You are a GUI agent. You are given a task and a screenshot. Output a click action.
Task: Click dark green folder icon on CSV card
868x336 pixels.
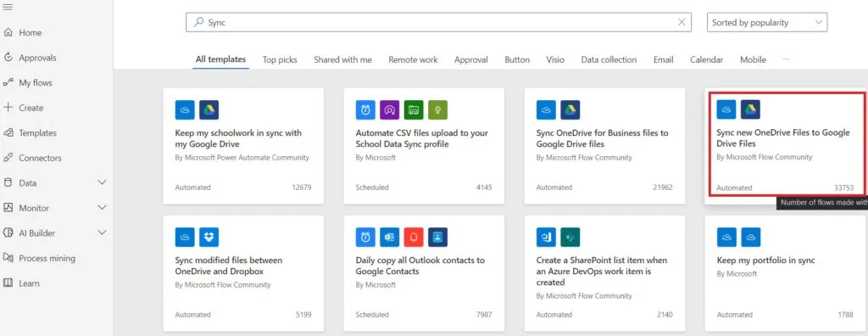(x=414, y=109)
